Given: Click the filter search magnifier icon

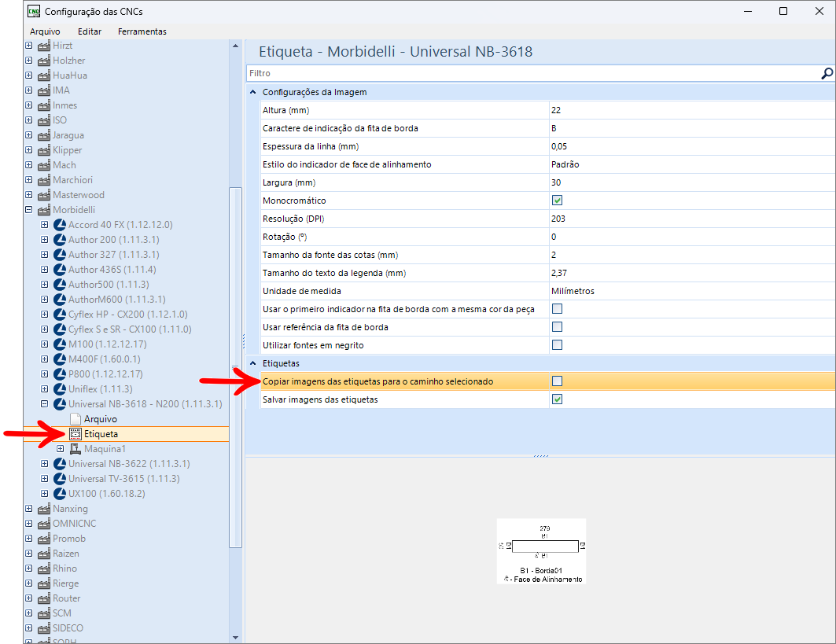Looking at the screenshot, I should point(827,74).
